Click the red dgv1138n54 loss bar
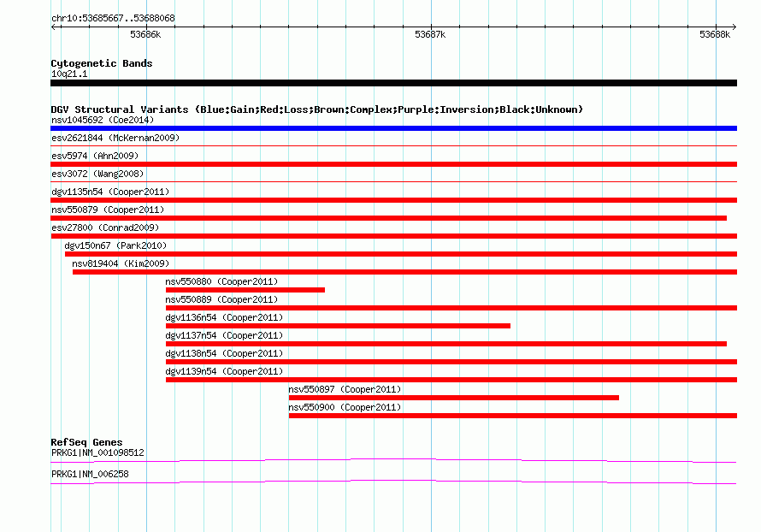The width and height of the screenshot is (761, 532). point(451,362)
